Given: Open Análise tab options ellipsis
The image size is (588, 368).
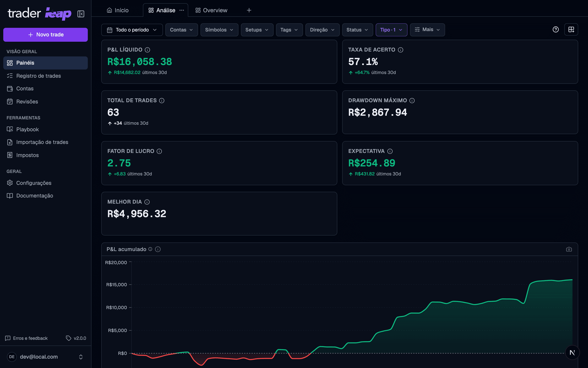Looking at the screenshot, I should pyautogui.click(x=182, y=10).
